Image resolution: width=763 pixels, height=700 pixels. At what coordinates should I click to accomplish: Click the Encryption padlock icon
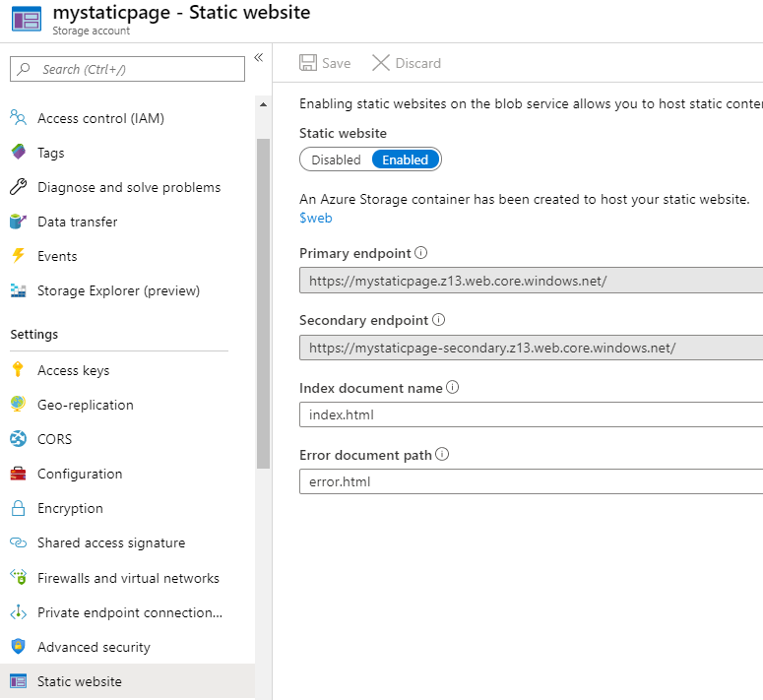18,508
